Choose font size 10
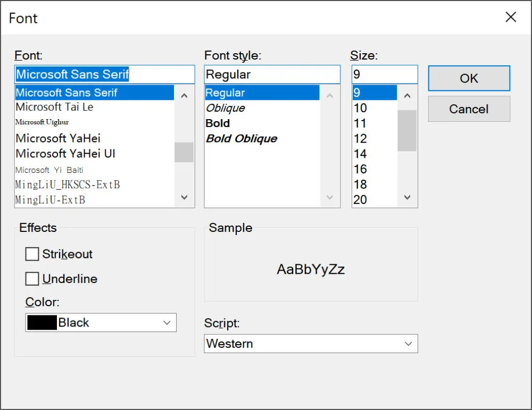This screenshot has height=410, width=532. [x=375, y=108]
